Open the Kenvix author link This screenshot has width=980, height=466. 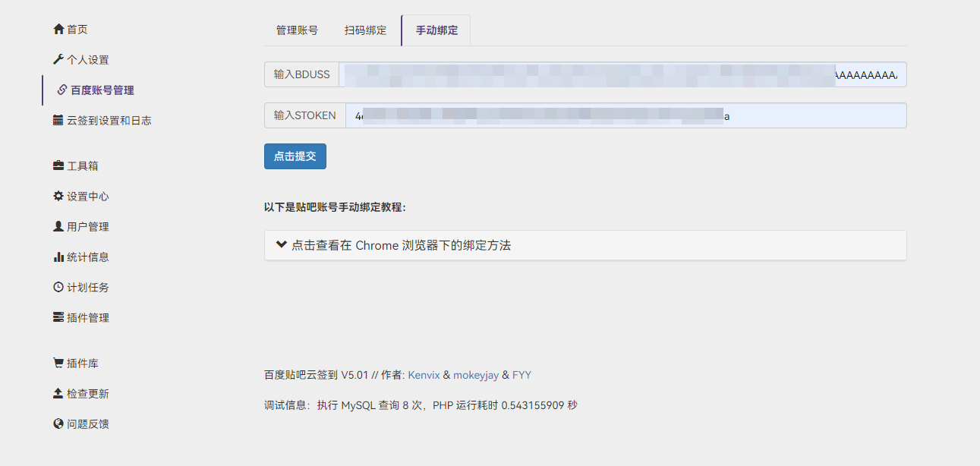pos(424,375)
